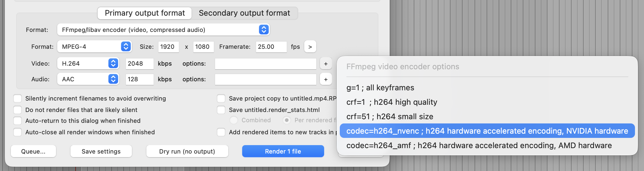Click the Render 1 file button
This screenshot has height=171, width=644.
click(x=283, y=151)
